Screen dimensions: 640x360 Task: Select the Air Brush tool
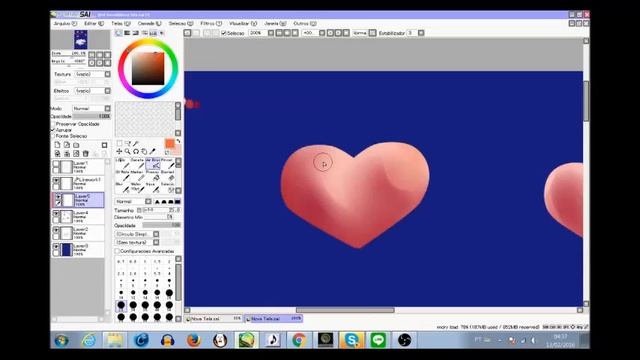pos(153,163)
